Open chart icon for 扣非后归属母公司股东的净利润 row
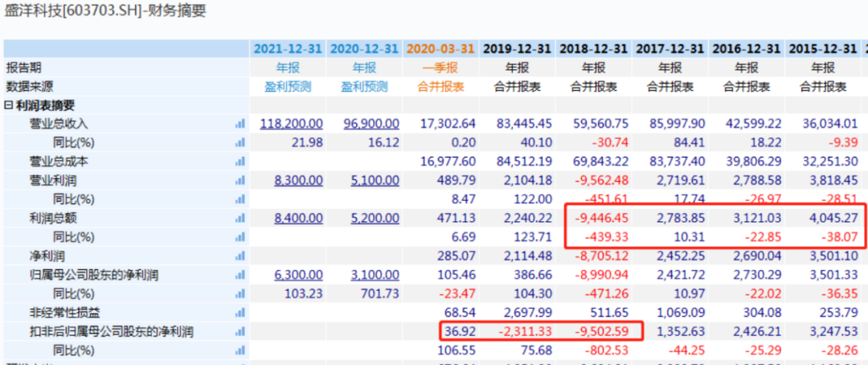This screenshot has height=365, width=868. click(x=240, y=332)
